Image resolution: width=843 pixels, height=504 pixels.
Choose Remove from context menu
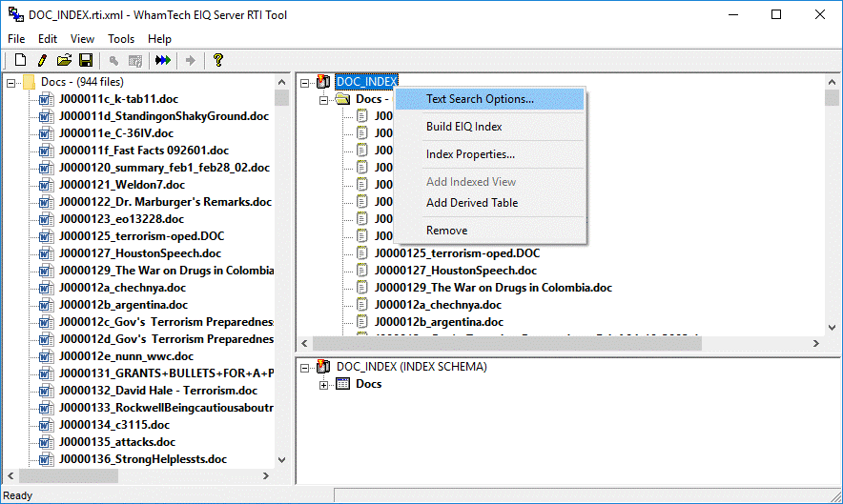489,231
